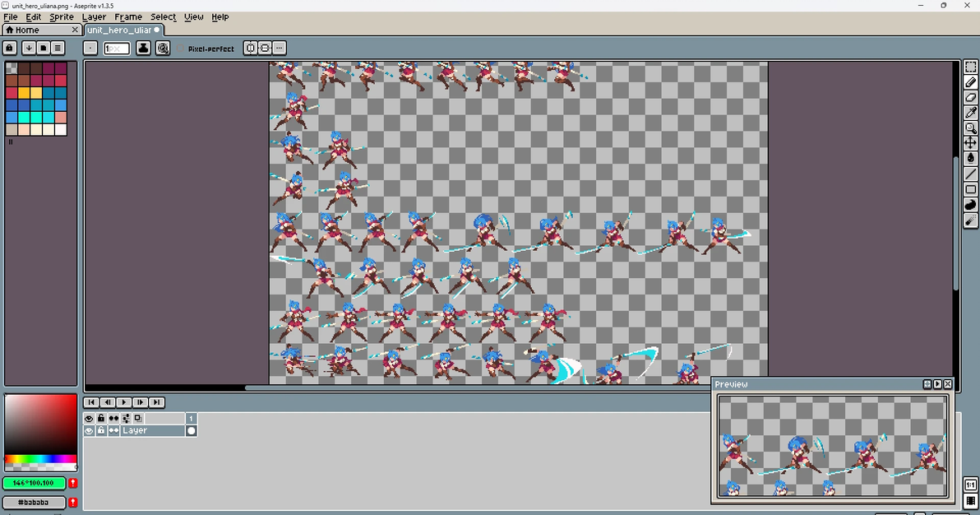The width and height of the screenshot is (980, 515).
Task: Open the Edit menu
Action: (33, 17)
